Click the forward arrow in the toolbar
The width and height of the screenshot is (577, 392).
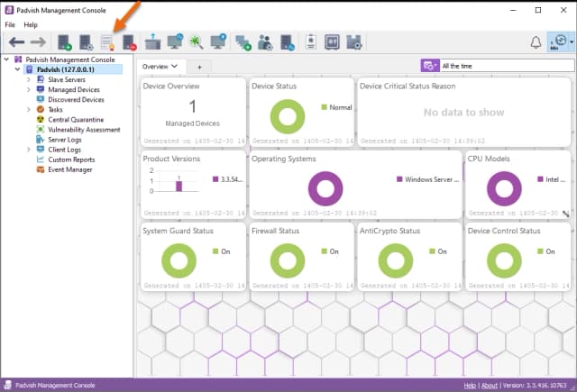(38, 42)
